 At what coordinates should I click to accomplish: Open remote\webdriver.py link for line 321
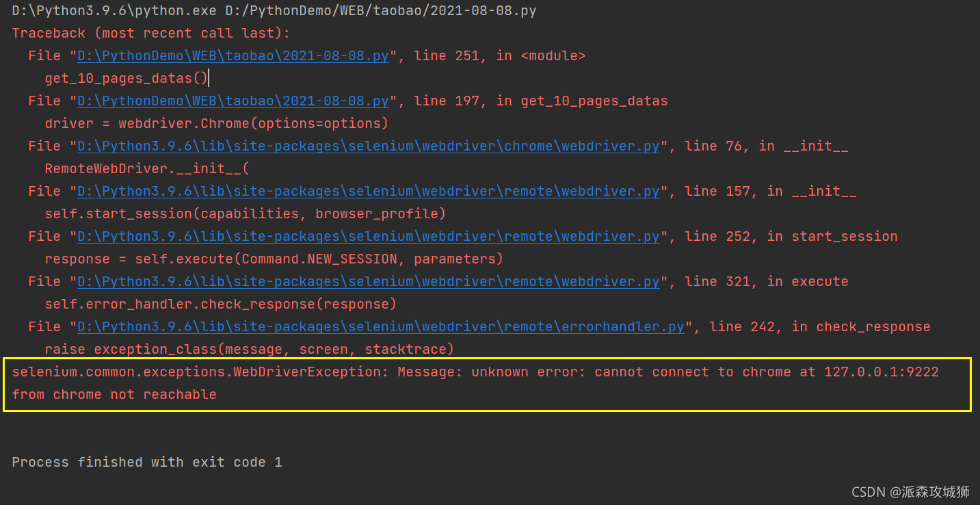(x=369, y=282)
